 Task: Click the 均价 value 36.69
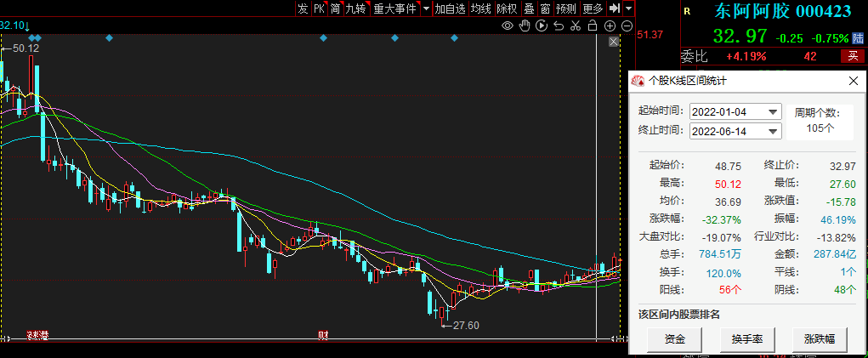pyautogui.click(x=729, y=202)
